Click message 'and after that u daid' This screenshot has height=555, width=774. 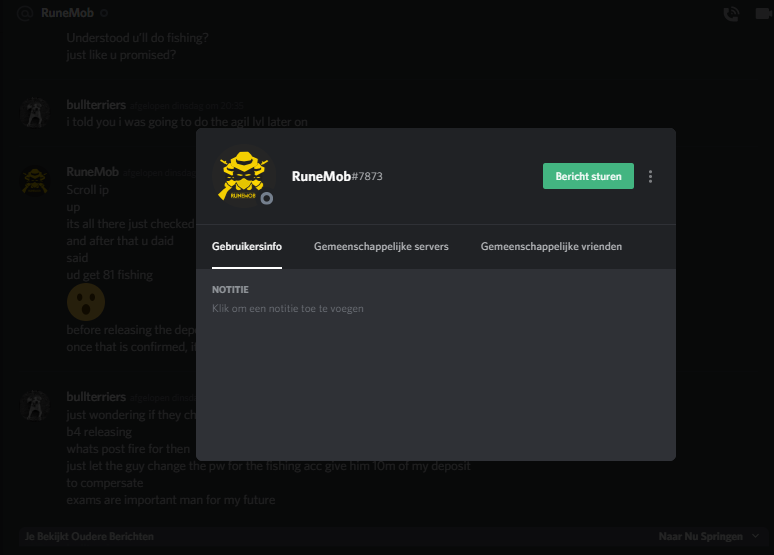tap(120, 241)
